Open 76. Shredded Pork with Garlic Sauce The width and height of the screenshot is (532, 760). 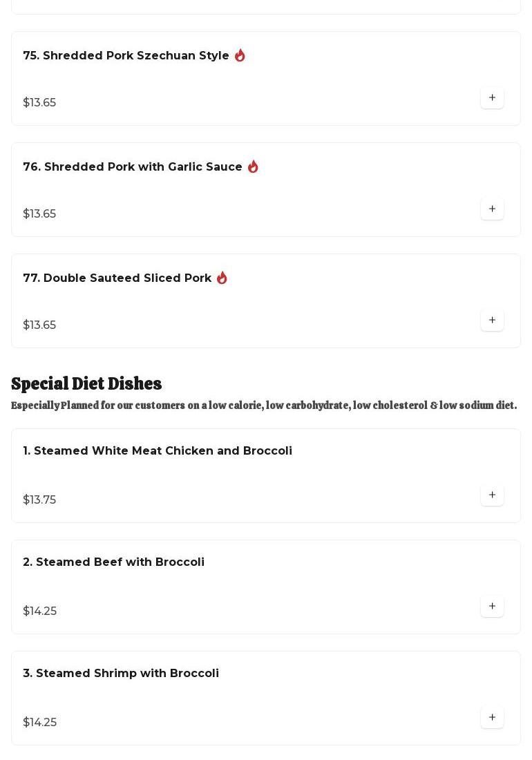pyautogui.click(x=133, y=167)
